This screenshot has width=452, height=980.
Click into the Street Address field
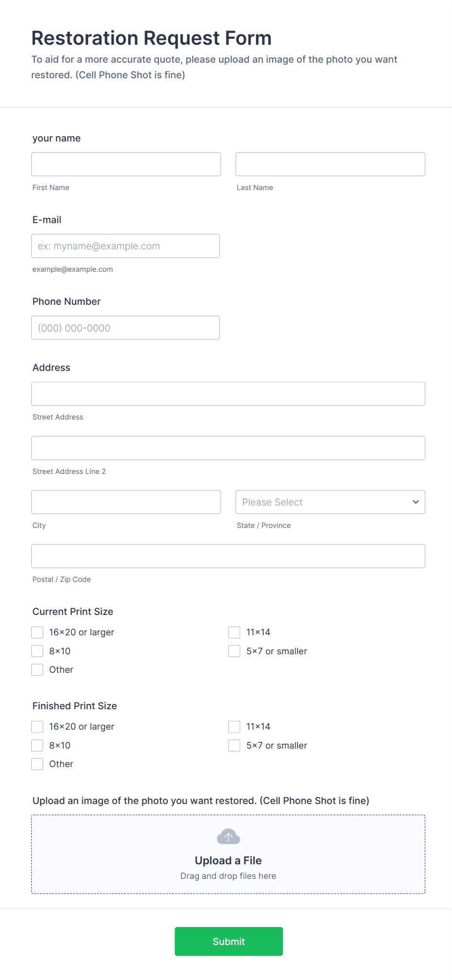(228, 393)
